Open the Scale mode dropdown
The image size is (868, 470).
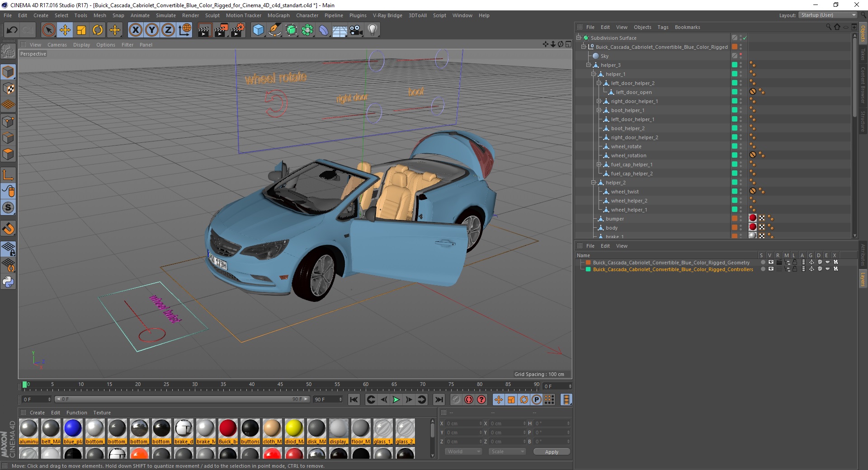507,451
